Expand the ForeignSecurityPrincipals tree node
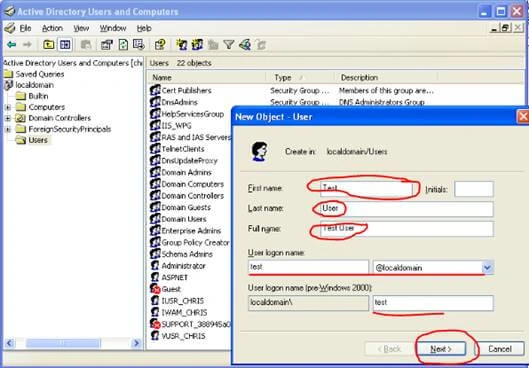This screenshot has width=529, height=368. click(8, 129)
